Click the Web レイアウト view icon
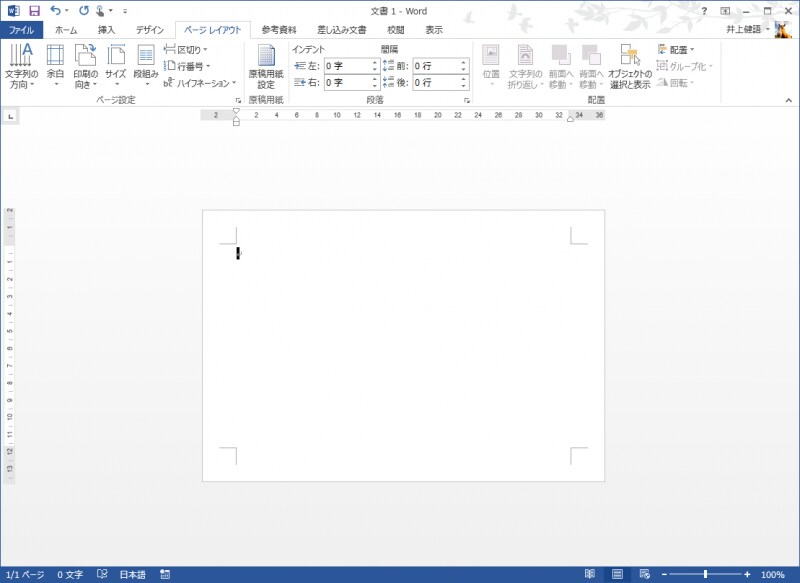Screen dimensions: 800x583 pyautogui.click(x=645, y=572)
